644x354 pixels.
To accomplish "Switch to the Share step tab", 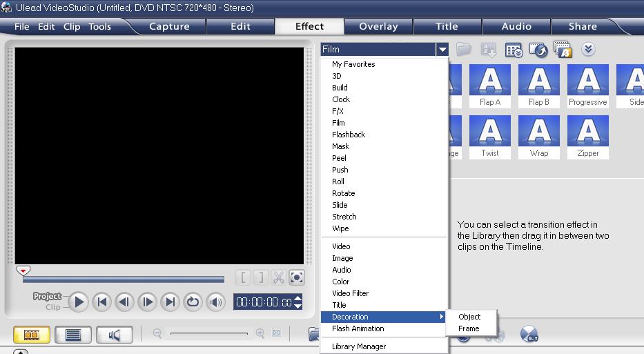I will pyautogui.click(x=583, y=26).
